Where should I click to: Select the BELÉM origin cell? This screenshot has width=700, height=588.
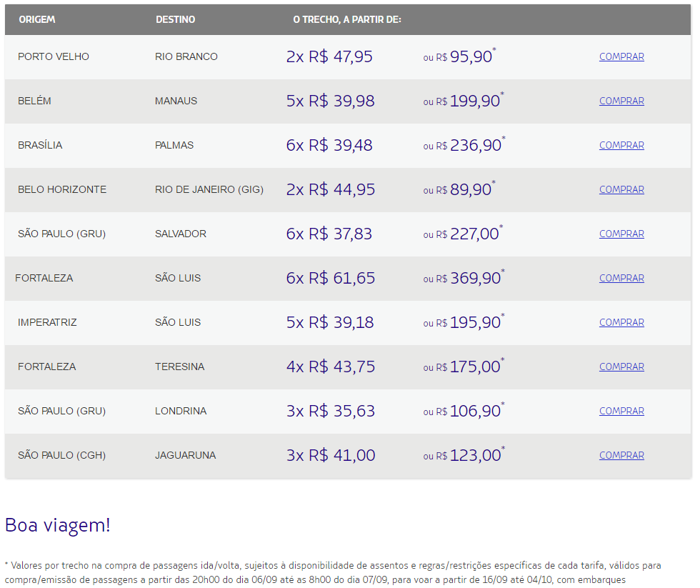click(34, 101)
